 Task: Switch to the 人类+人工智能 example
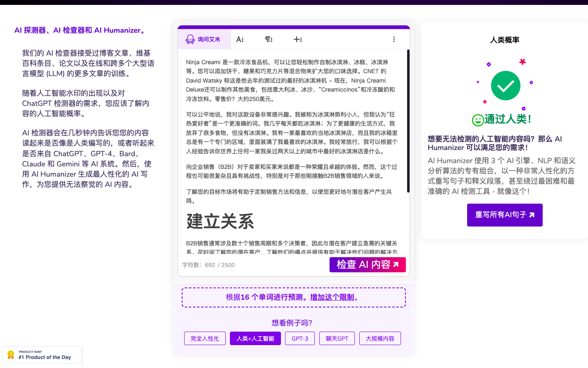coord(255,338)
